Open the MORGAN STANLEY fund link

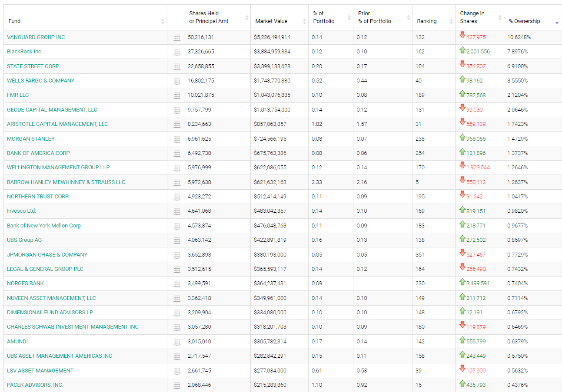coord(31,139)
